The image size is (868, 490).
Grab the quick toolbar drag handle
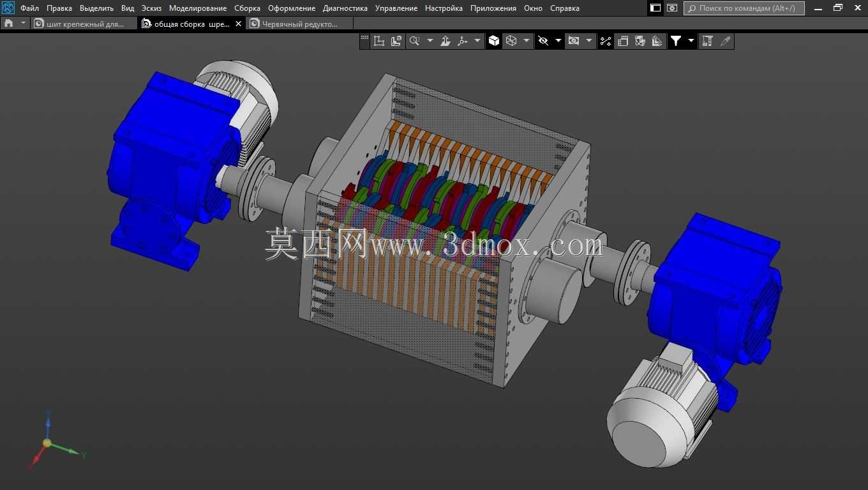pos(364,39)
